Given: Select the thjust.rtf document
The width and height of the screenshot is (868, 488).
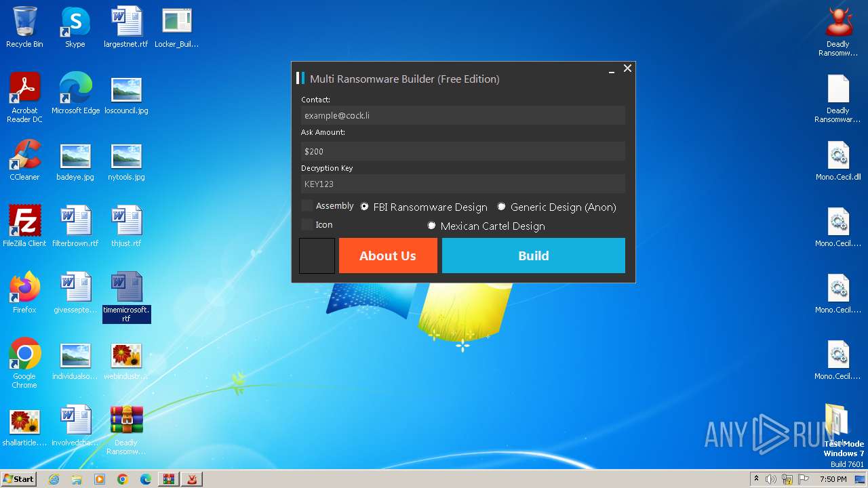Looking at the screenshot, I should coord(126,226).
